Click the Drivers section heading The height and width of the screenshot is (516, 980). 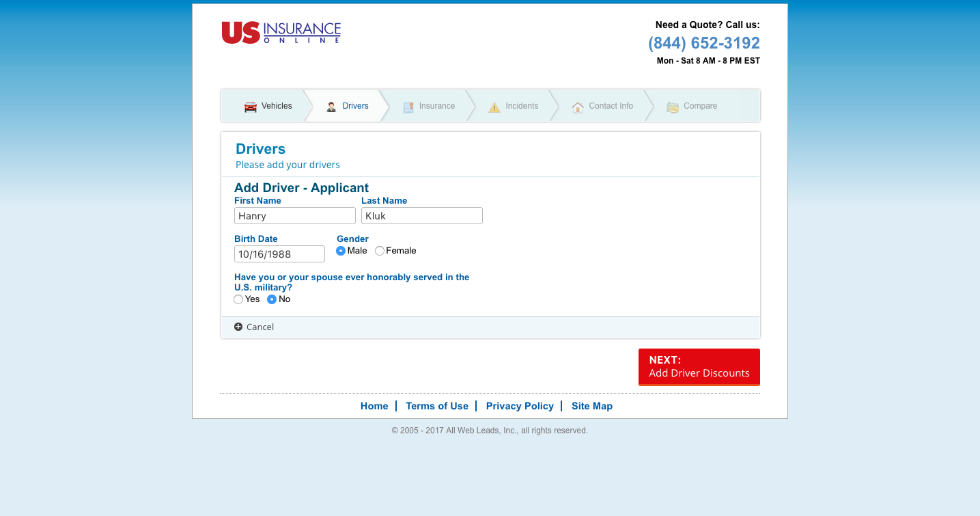tap(260, 149)
